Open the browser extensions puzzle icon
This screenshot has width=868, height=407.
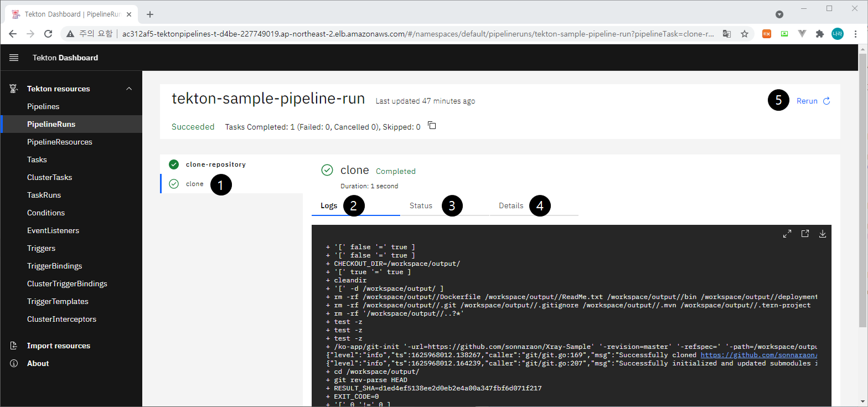820,34
